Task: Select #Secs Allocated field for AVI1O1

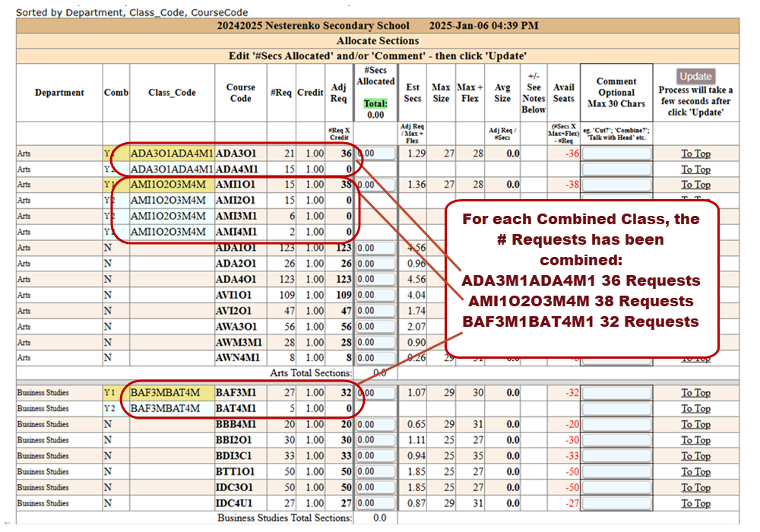Action: [375, 295]
